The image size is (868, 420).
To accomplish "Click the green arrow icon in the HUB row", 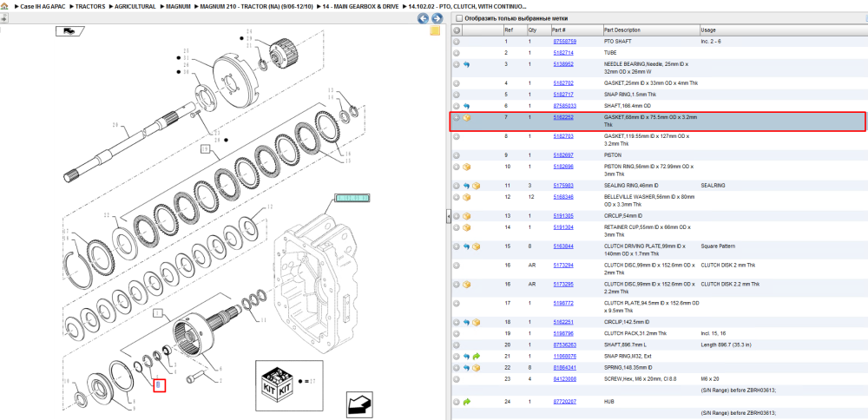I will [466, 403].
